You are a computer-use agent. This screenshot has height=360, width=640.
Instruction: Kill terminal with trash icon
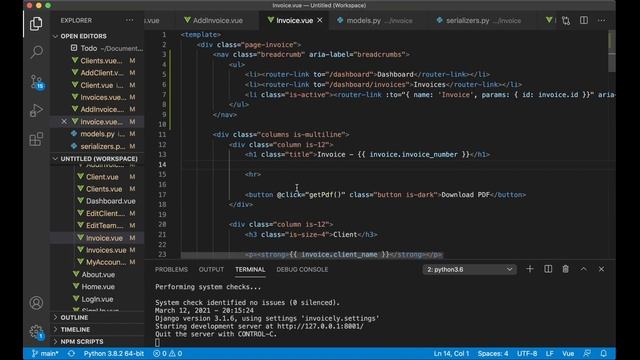(565, 269)
